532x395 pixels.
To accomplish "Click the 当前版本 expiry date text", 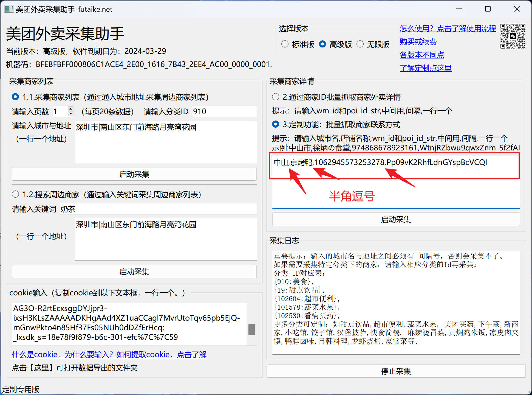I will [x=86, y=51].
